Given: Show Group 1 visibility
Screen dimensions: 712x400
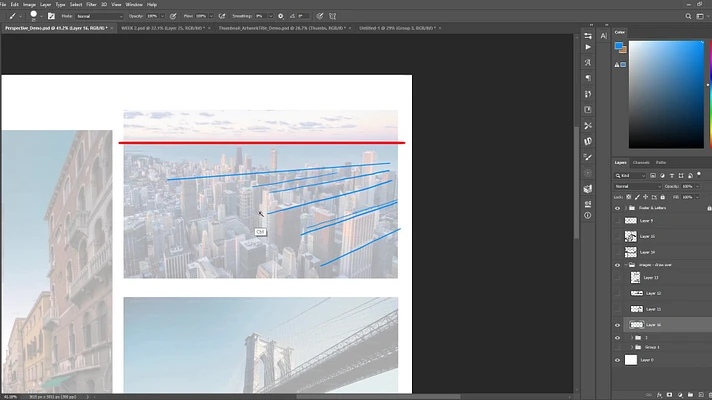Looking at the screenshot, I should click(617, 347).
